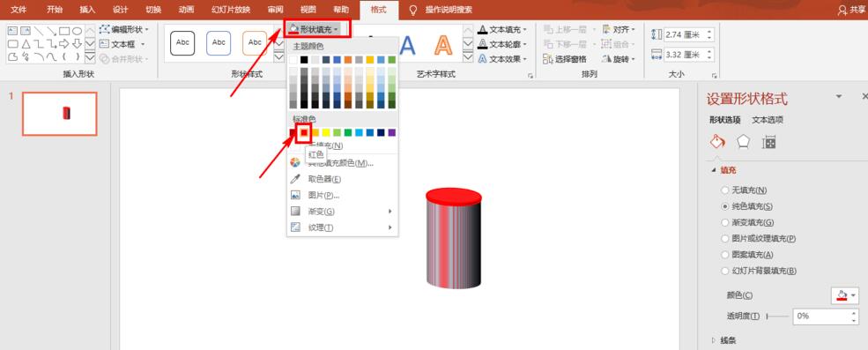Screen dimensions: 868x350
Task: Open the 文本轮廓 dropdown
Action: [x=502, y=44]
